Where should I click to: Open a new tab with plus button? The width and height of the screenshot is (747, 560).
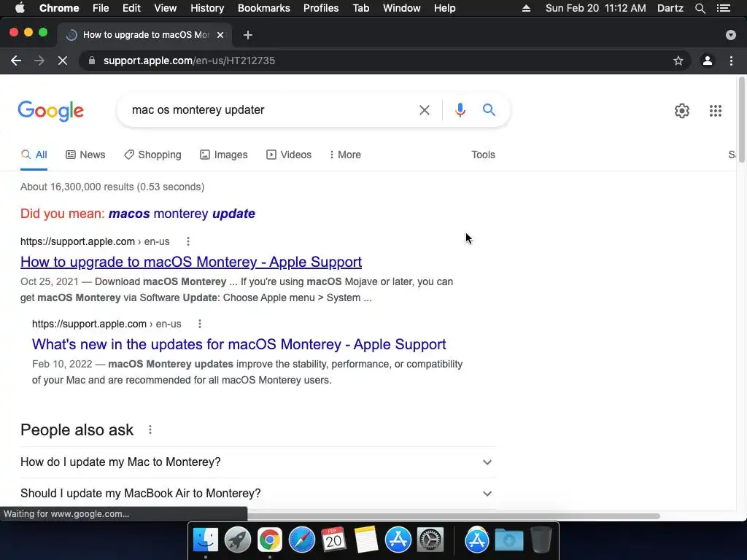[248, 35]
